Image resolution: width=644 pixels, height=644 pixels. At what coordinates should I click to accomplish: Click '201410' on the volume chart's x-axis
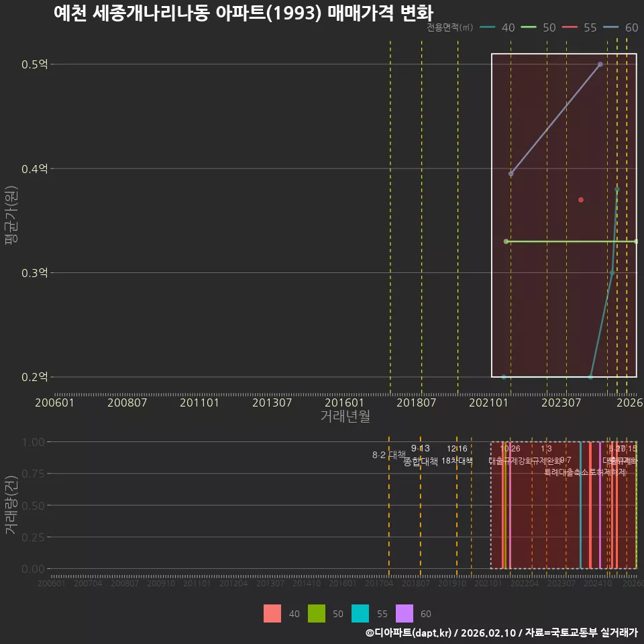[307, 583]
